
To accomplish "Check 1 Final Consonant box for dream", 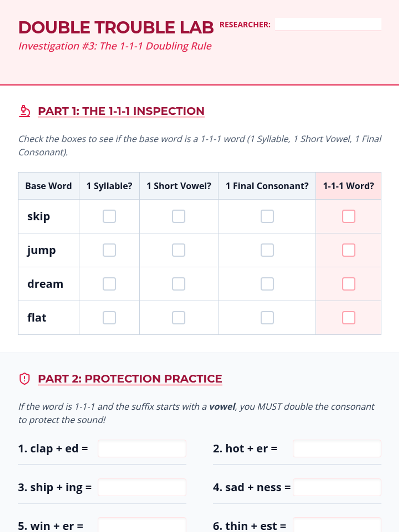I will click(267, 284).
